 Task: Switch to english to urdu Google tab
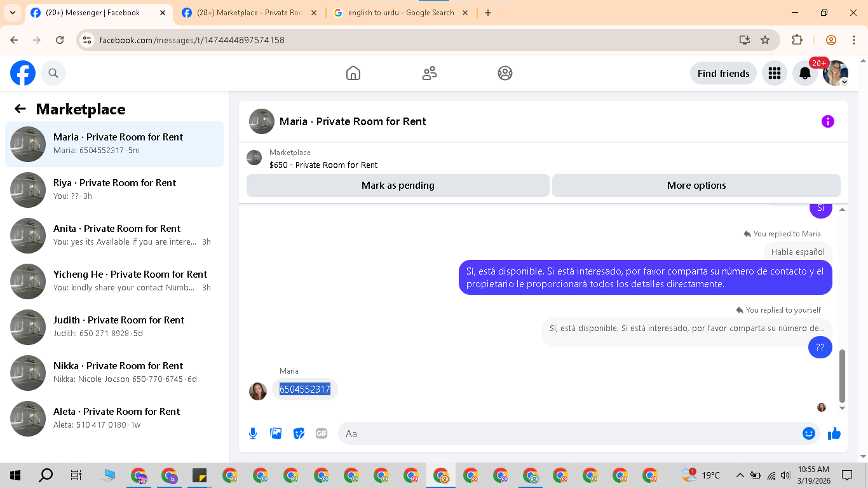point(401,13)
